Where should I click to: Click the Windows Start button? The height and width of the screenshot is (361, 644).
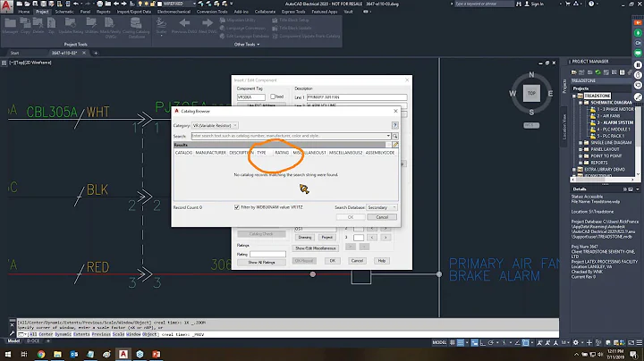[x=8, y=354]
